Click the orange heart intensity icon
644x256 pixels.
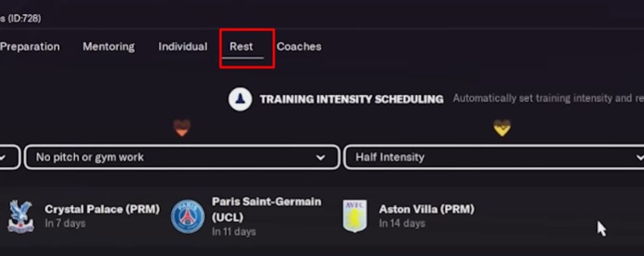(182, 128)
